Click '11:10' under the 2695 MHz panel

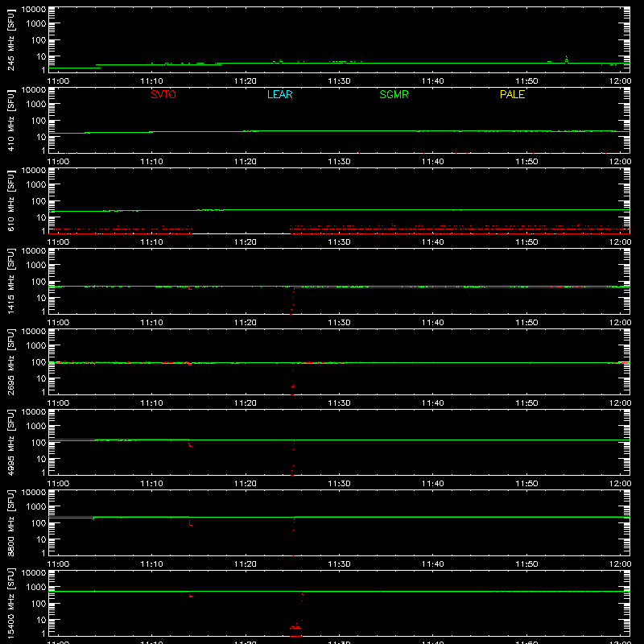[x=151, y=403]
